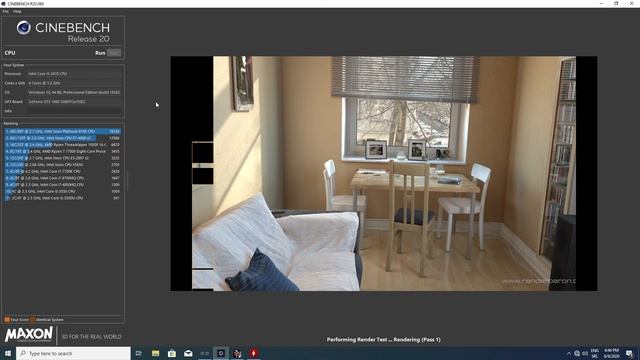The image size is (640, 360).
Task: Select the Core i7-4850HQ ranking row
Action: point(62,184)
